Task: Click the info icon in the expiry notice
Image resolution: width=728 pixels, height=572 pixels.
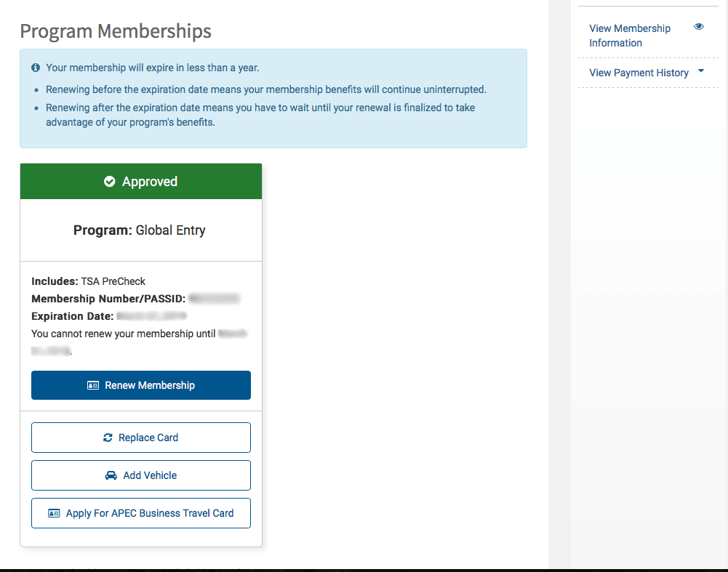Action: tap(36, 68)
